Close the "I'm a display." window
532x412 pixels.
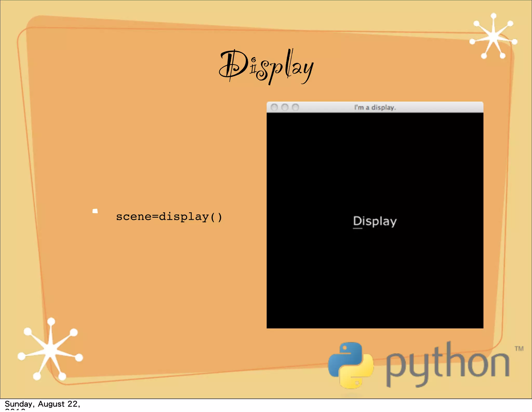pos(274,107)
